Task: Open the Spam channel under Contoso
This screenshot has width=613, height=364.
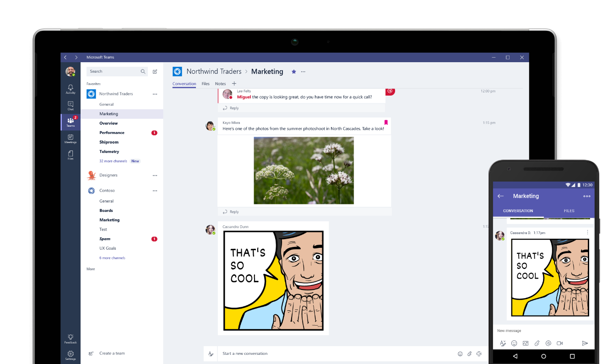Action: 105,239
